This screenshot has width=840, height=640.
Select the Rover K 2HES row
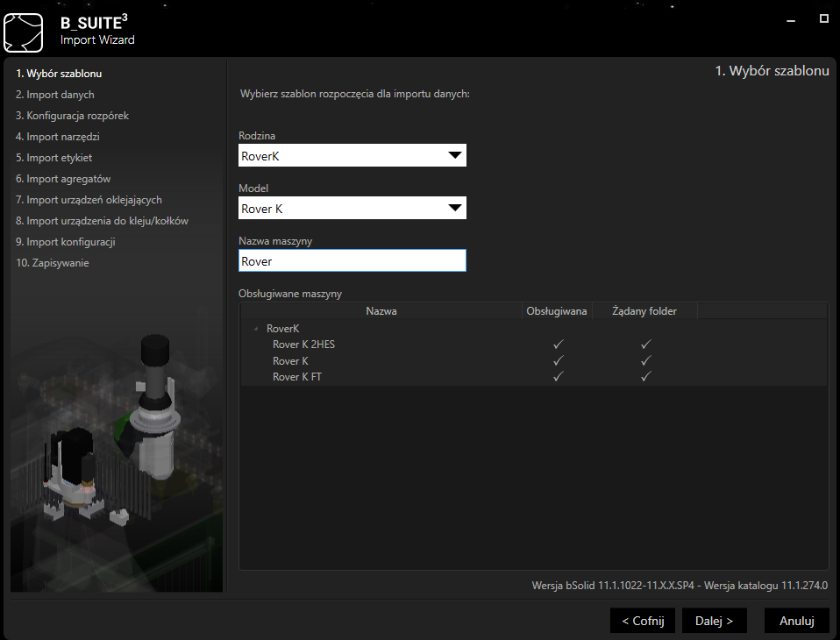click(534, 345)
